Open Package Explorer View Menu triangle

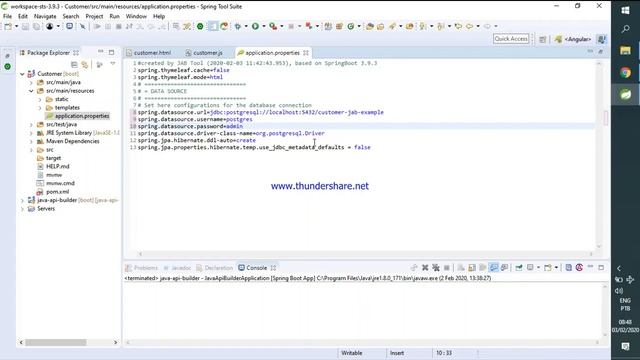coord(113,64)
